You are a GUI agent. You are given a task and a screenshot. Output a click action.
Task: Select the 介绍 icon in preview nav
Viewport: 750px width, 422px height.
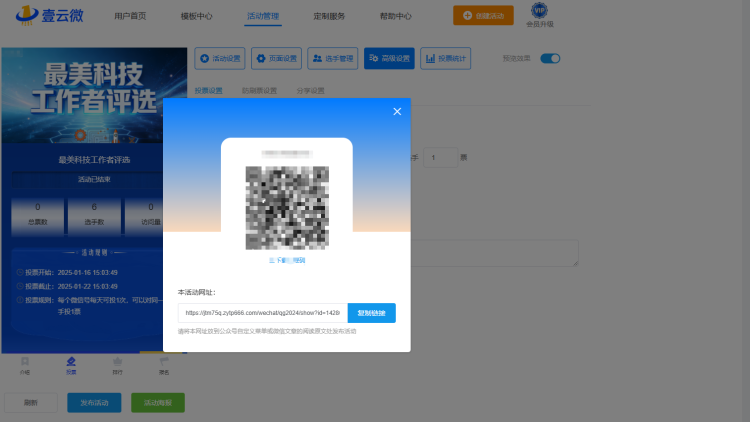tap(25, 366)
